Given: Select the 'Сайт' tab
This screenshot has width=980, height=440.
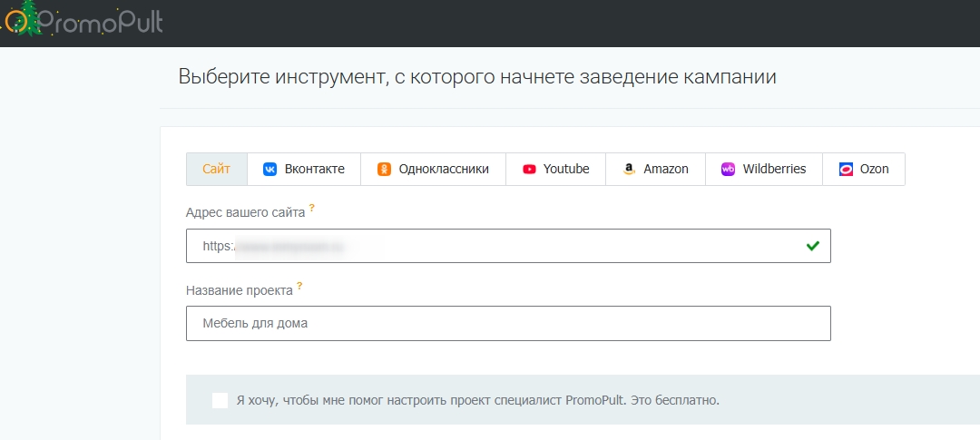Looking at the screenshot, I should 217,169.
